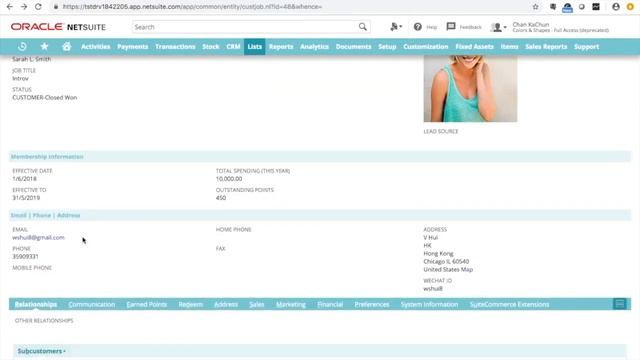The width and height of the screenshot is (640, 360).
Task: Open the Feedback speech bubble icon
Action: click(451, 27)
